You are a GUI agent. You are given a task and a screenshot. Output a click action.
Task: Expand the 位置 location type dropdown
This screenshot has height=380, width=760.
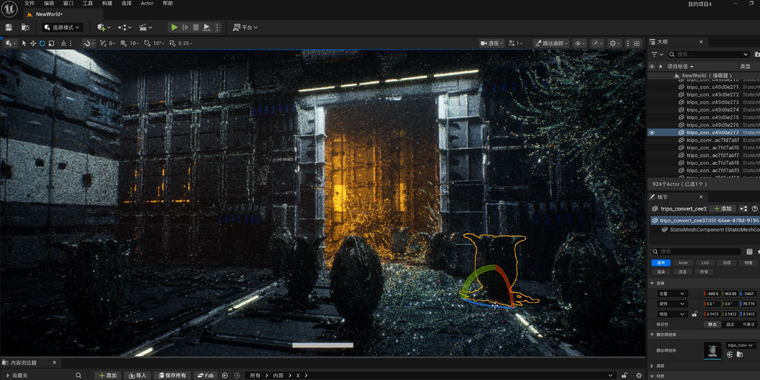(x=673, y=294)
